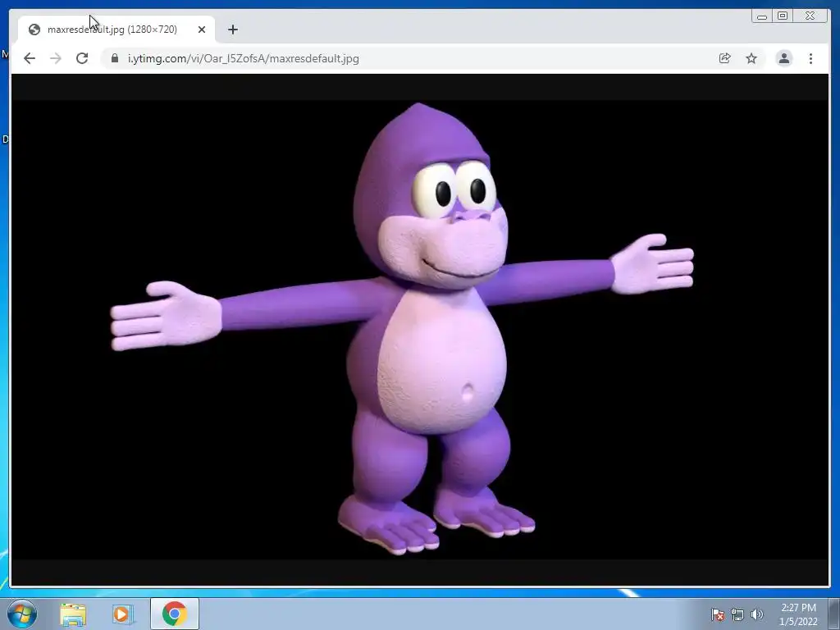Screen dimensions: 840x630
Task: Open the Action Center flag icon
Action: 717,614
